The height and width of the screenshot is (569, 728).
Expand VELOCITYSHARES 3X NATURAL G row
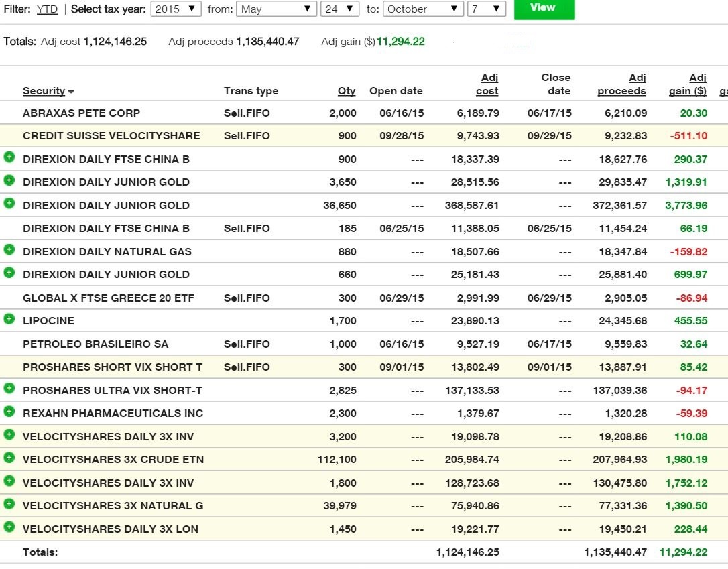click(x=9, y=503)
